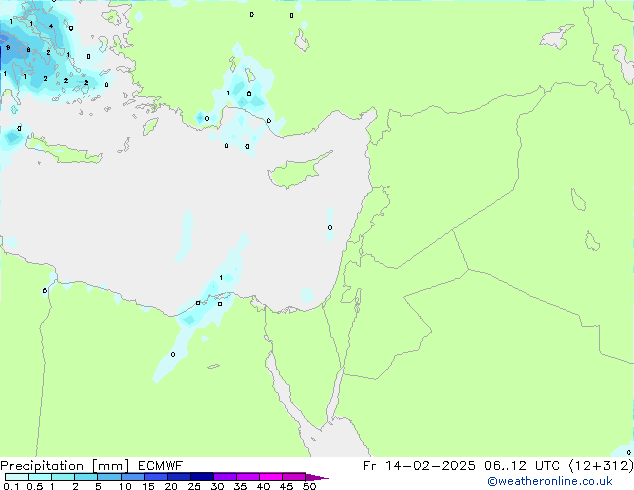
Task: Pick the 45–50 mm legend swatch
Action: [x=294, y=477]
